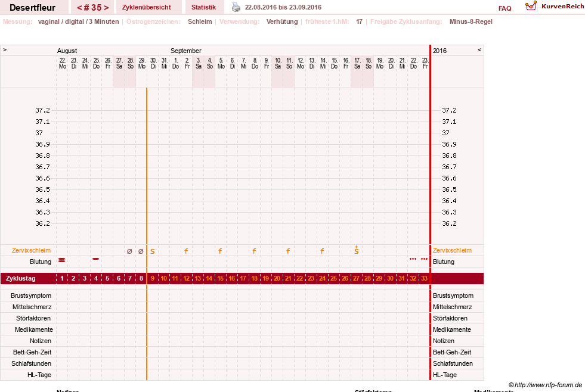Click the left Schlafstunden row label

coord(32,363)
